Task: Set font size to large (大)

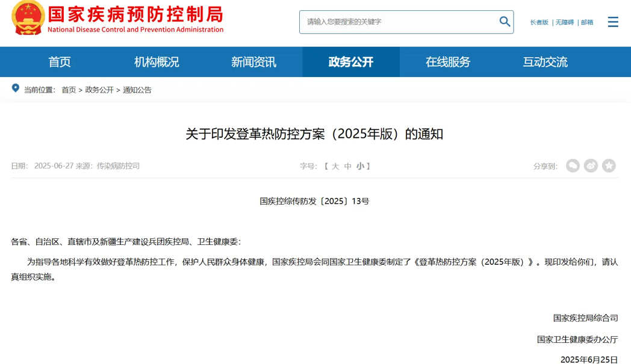Action: pos(335,167)
